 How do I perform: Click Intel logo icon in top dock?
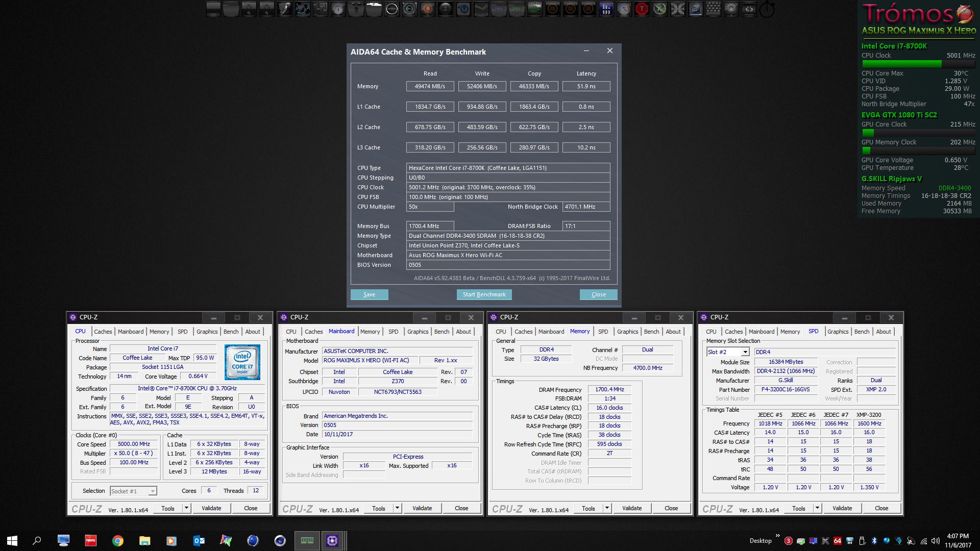click(695, 9)
